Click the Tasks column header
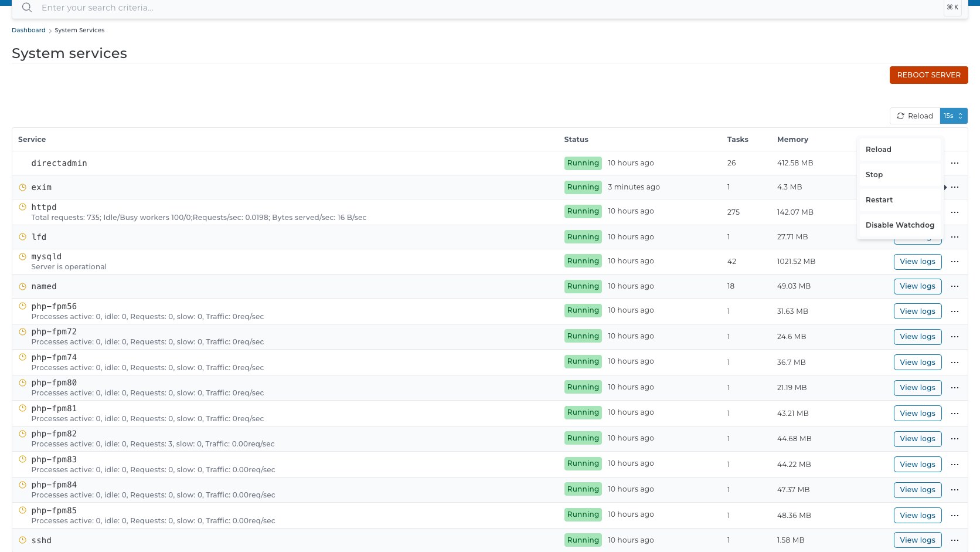 coord(738,140)
